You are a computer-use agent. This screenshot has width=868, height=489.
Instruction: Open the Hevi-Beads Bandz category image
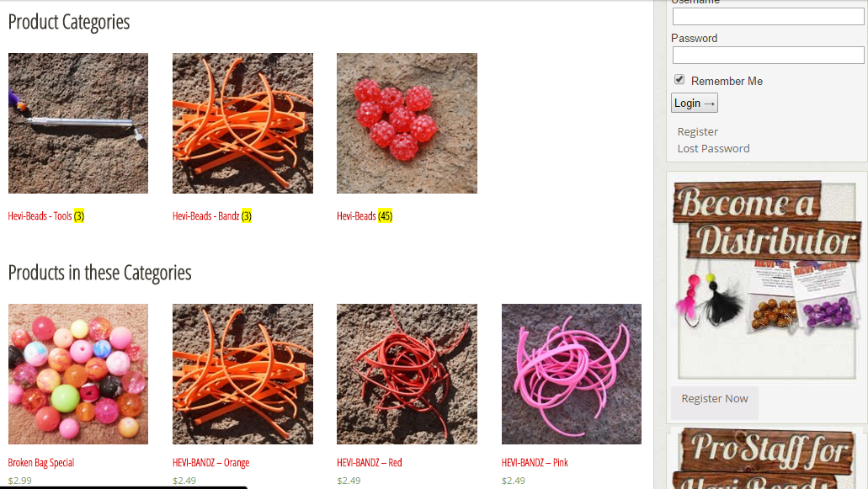coord(242,124)
